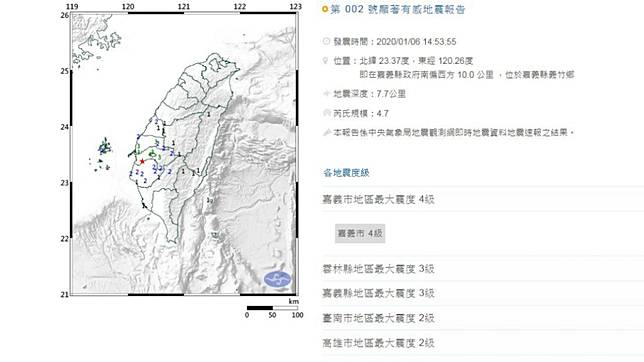Expand the 高雄市地區最大震度 2級 row
The image size is (644, 362).
point(483,343)
